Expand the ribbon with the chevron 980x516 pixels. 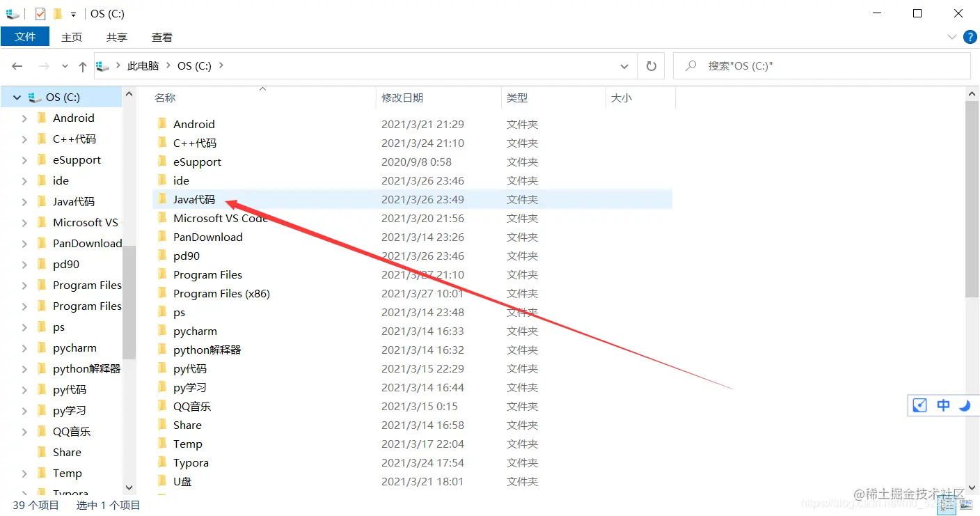tap(951, 37)
